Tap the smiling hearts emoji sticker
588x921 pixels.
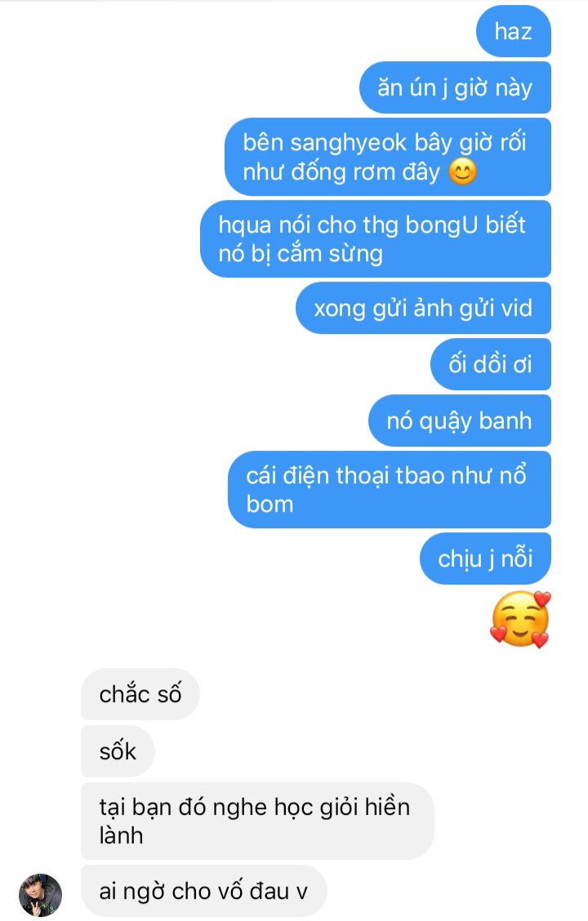520,620
